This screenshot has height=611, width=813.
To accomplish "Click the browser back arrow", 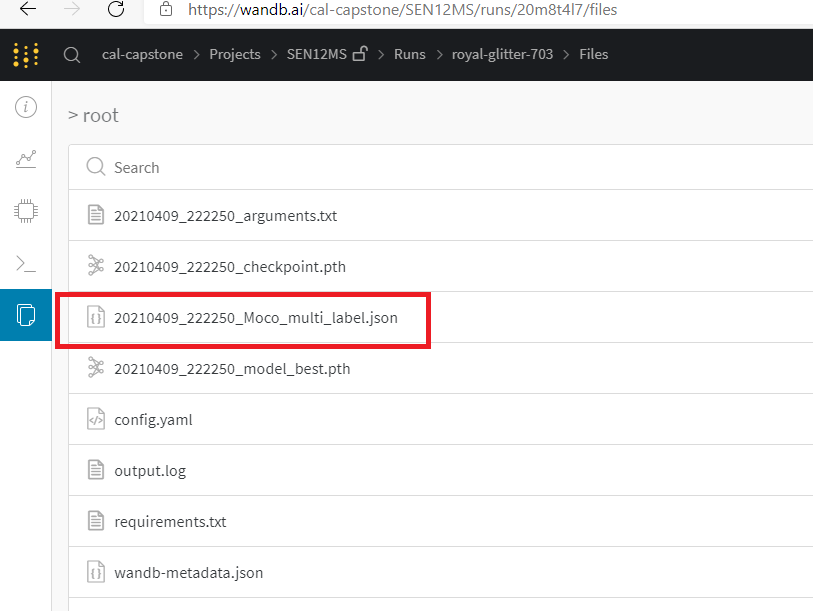I will [x=26, y=11].
